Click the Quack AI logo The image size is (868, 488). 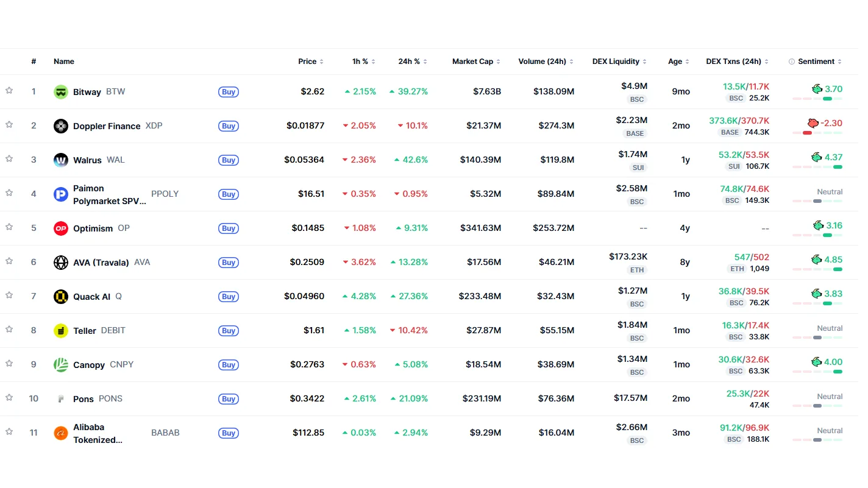coord(61,297)
